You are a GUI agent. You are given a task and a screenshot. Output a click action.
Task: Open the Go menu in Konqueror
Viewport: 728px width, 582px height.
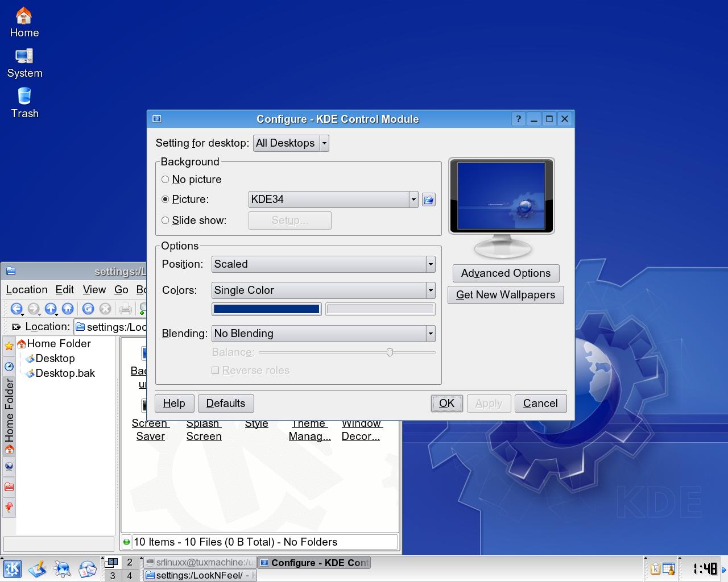pos(121,290)
